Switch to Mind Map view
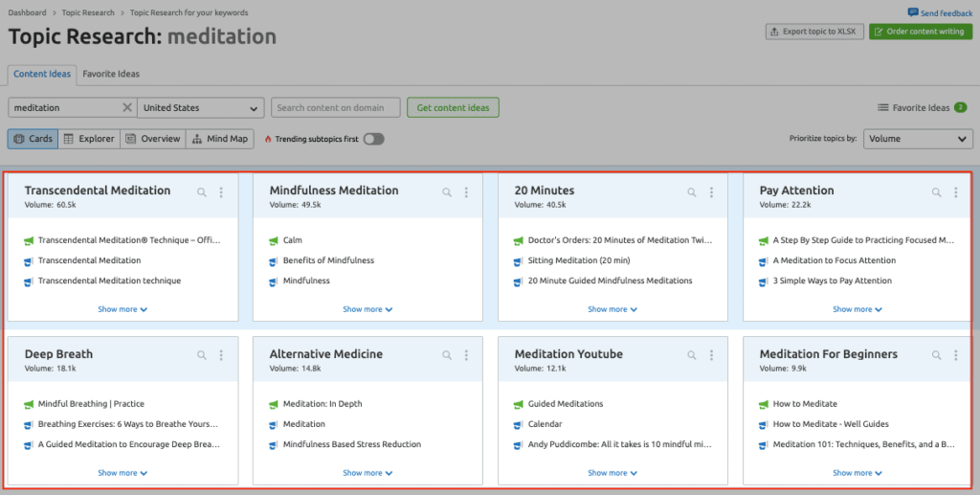Screen dimensions: 980x495 point(219,139)
